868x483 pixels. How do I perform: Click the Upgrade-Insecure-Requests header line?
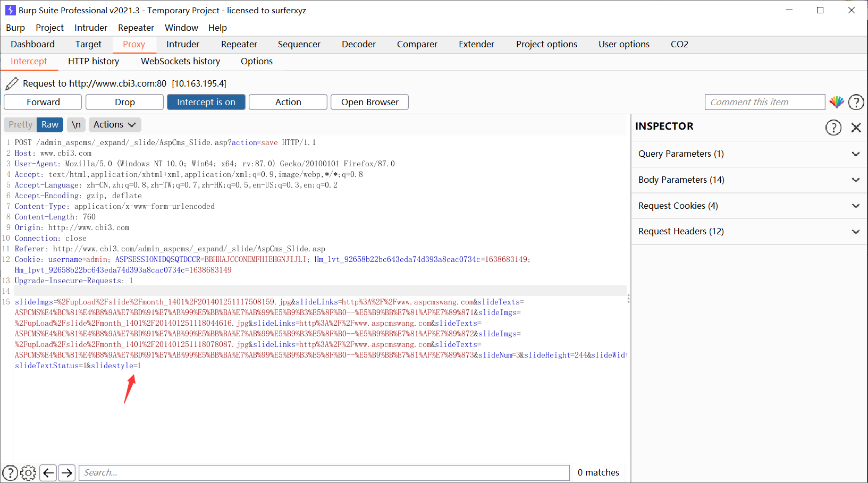(74, 281)
